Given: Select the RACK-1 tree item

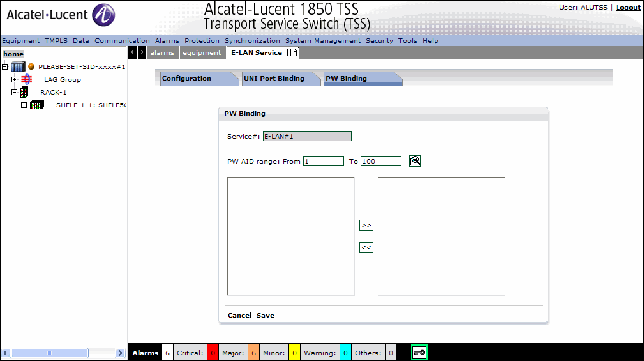Looking at the screenshot, I should pyautogui.click(x=54, y=92).
